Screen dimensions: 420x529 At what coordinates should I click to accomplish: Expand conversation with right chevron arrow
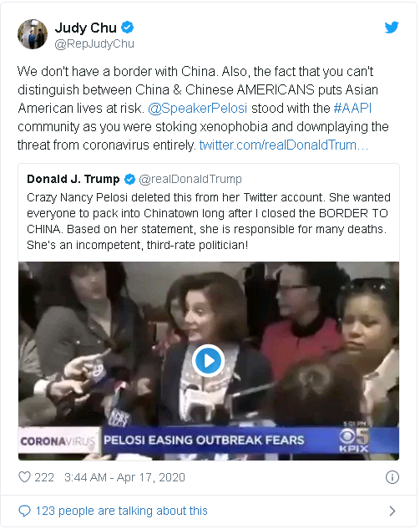coord(392,511)
